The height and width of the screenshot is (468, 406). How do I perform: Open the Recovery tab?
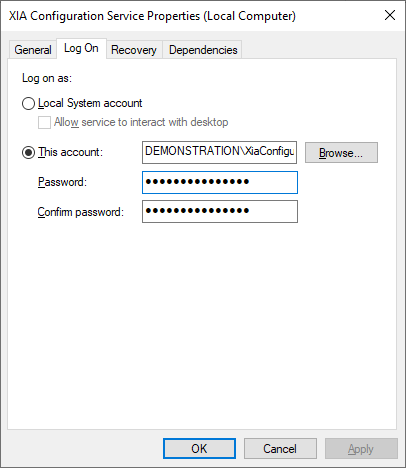click(x=134, y=50)
